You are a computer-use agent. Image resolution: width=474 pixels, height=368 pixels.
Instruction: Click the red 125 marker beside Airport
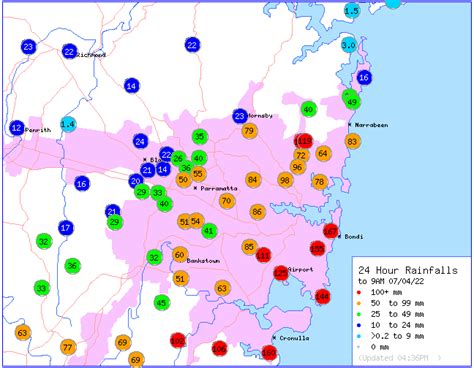coord(281,273)
